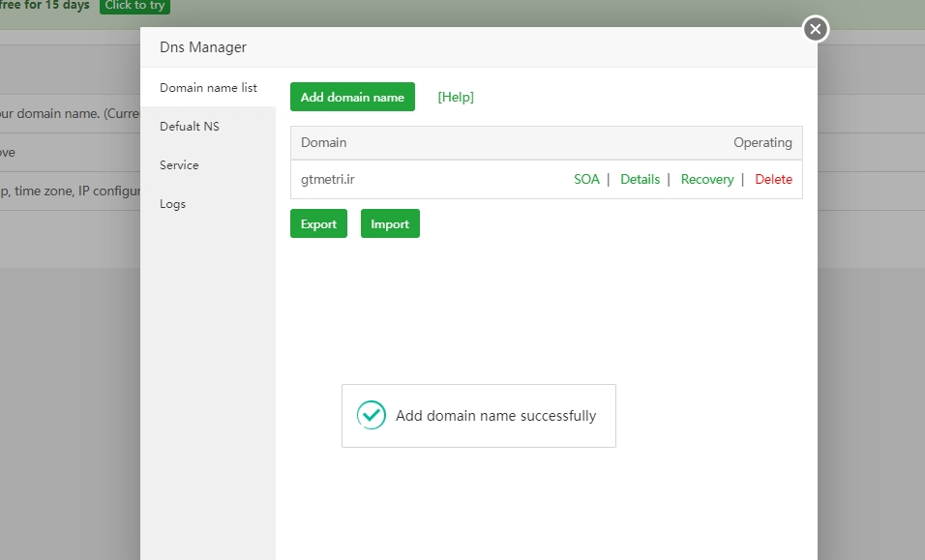The width and height of the screenshot is (925, 560).
Task: Switch to the Defualt NS tab
Action: coord(190,127)
